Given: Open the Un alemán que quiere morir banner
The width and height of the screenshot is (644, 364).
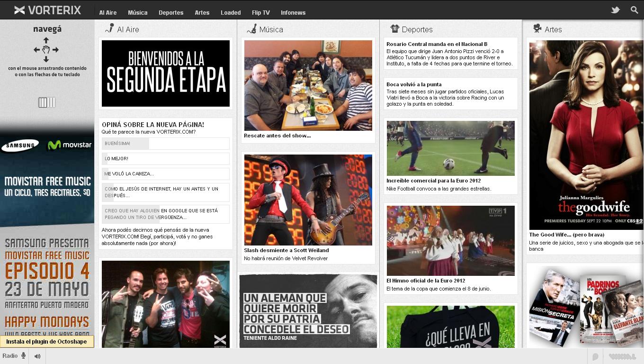Looking at the screenshot, I should tap(308, 311).
